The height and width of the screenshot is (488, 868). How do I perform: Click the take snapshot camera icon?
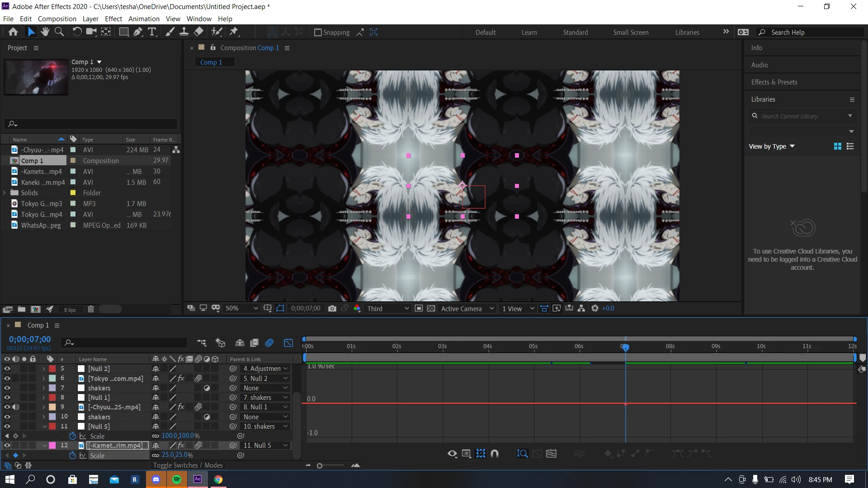point(332,309)
